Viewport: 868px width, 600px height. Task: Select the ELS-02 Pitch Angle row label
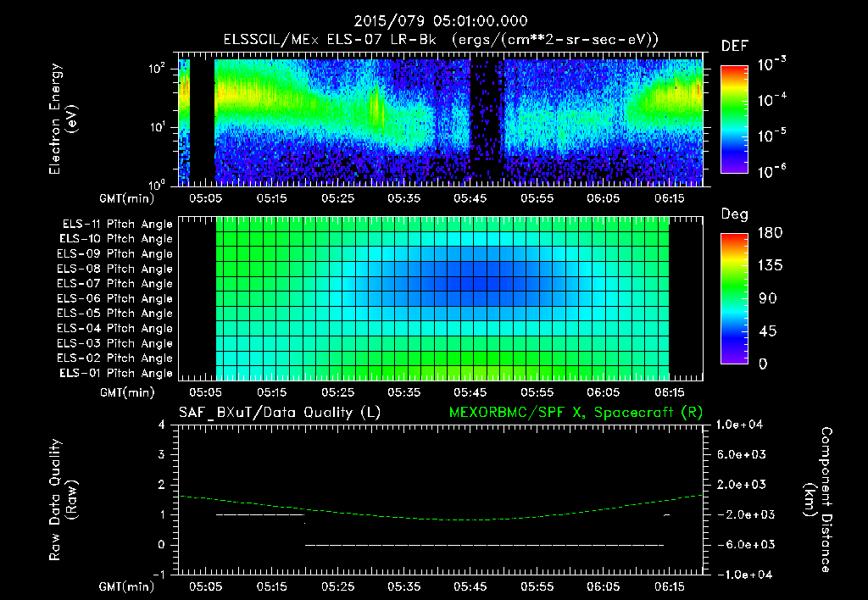point(114,358)
